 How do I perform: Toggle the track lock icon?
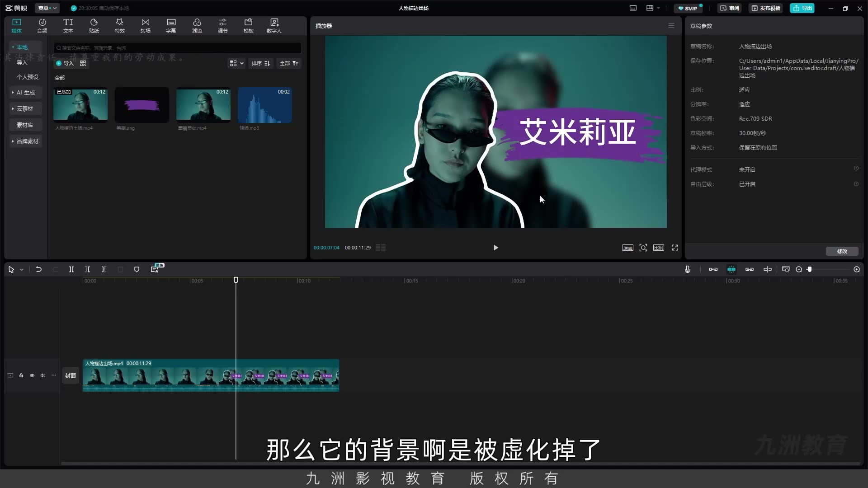(x=21, y=375)
